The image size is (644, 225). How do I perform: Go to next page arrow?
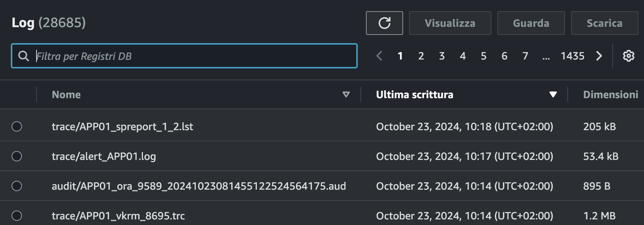[599, 56]
